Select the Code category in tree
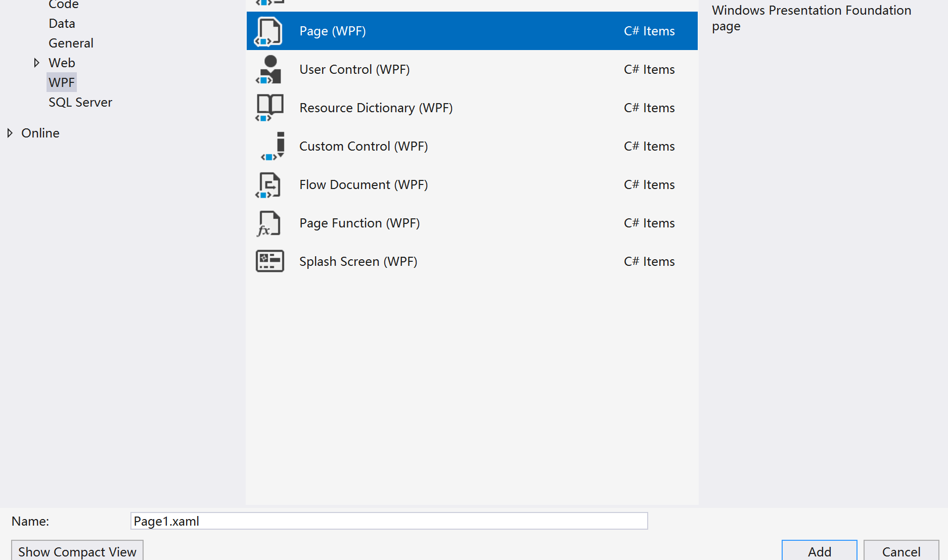This screenshot has width=948, height=560. [x=63, y=5]
